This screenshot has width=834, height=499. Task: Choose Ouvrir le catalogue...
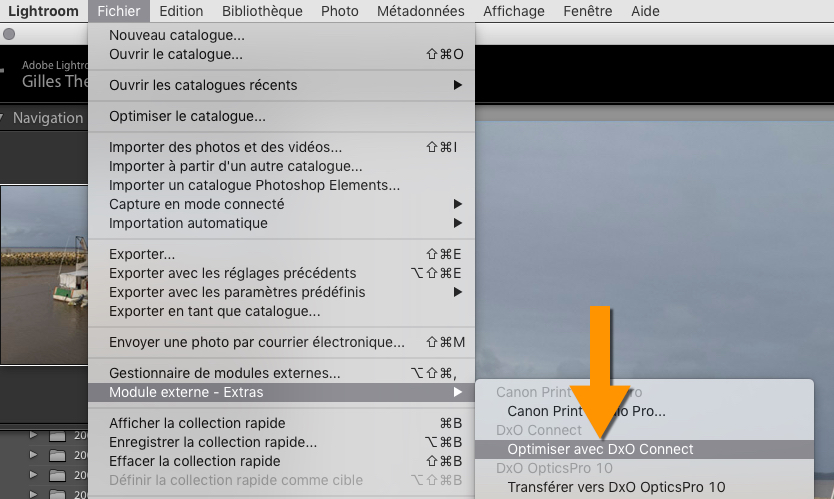(x=281, y=54)
